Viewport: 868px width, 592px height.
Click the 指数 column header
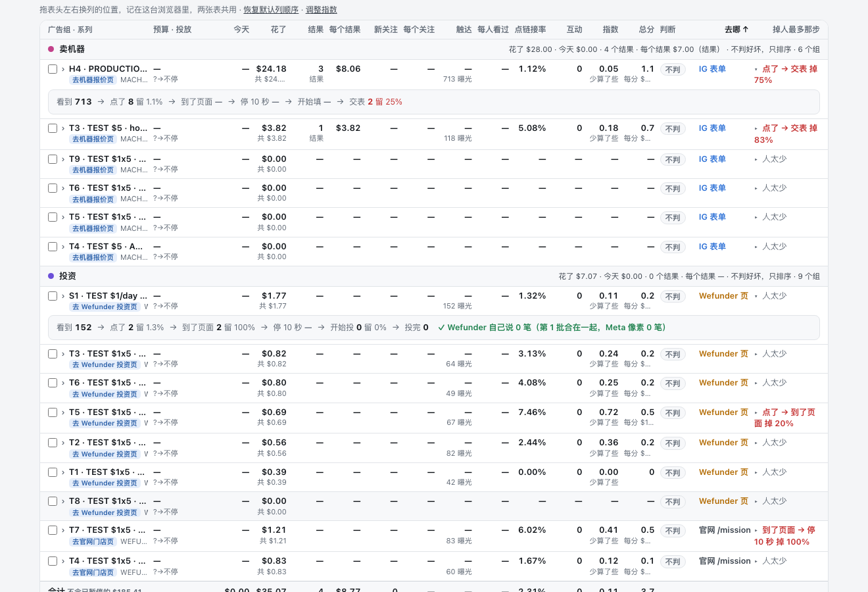(x=610, y=30)
